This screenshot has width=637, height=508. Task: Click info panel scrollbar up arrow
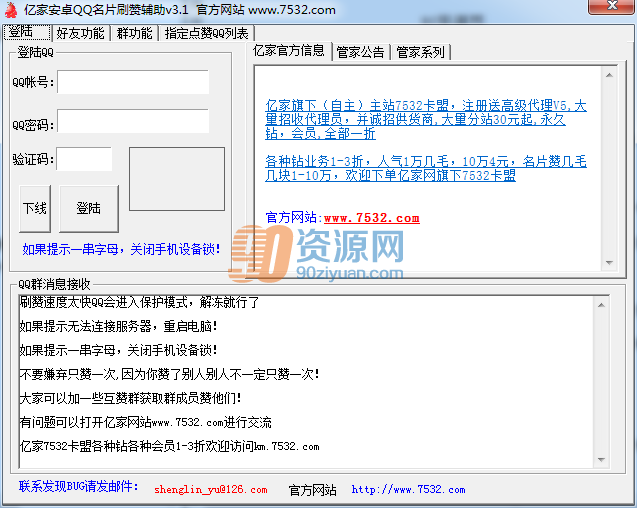tap(609, 75)
